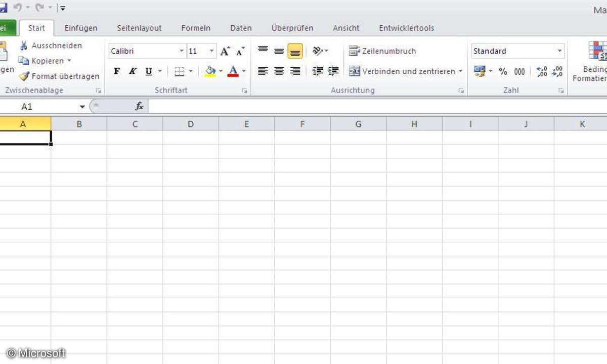
Task: Open number format Standard dropdown
Action: [x=559, y=51]
